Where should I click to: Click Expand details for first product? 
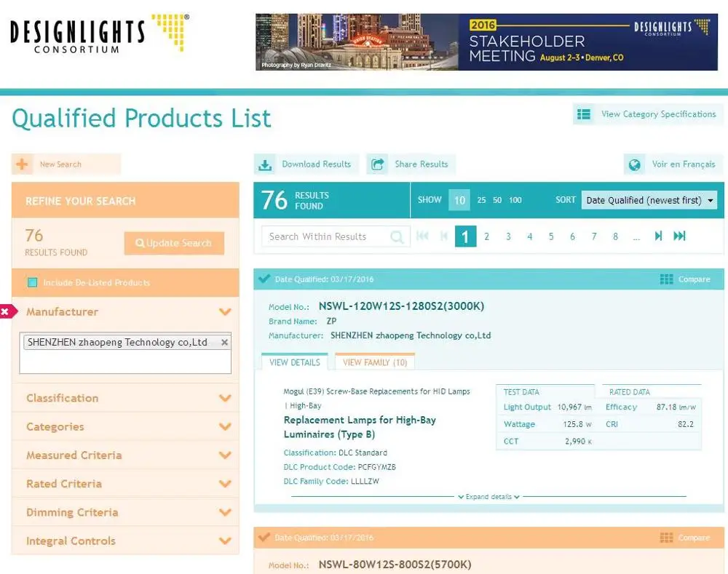488,497
